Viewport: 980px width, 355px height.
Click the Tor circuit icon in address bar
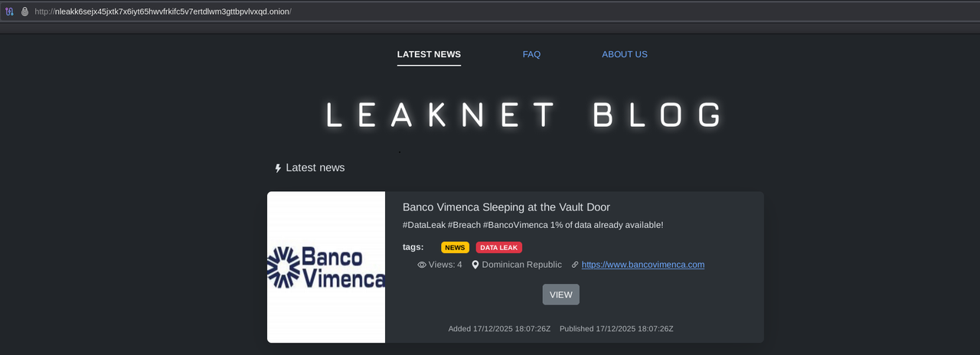10,11
